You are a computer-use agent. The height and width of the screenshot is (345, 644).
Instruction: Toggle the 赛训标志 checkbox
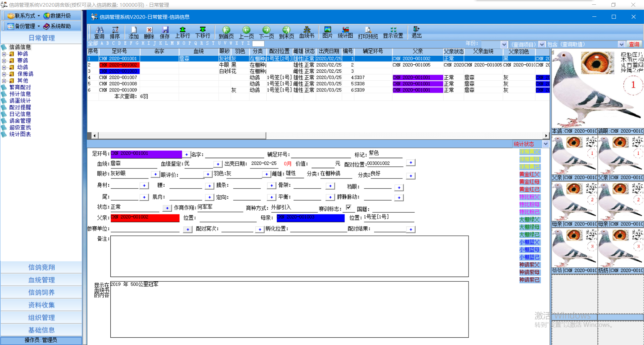point(349,207)
